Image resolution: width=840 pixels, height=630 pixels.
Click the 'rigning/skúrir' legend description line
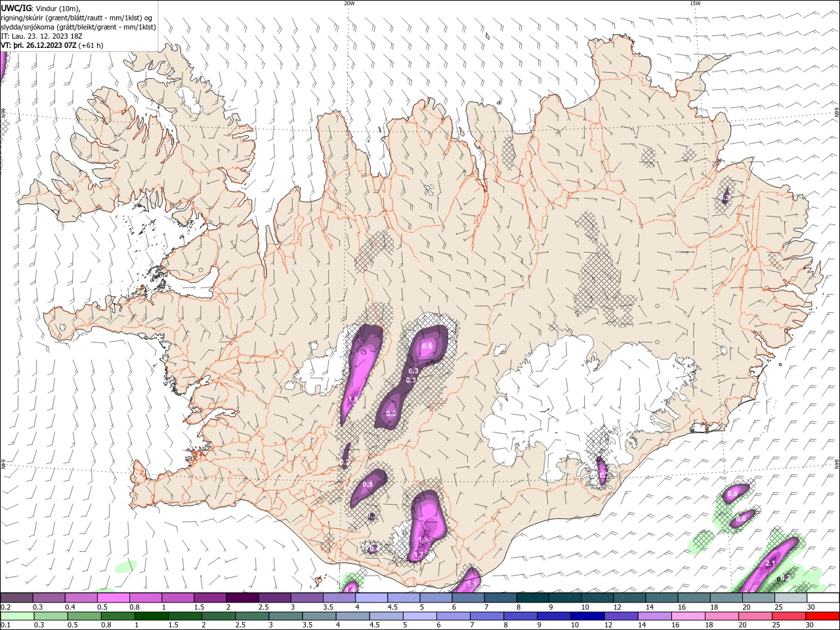(x=77, y=18)
